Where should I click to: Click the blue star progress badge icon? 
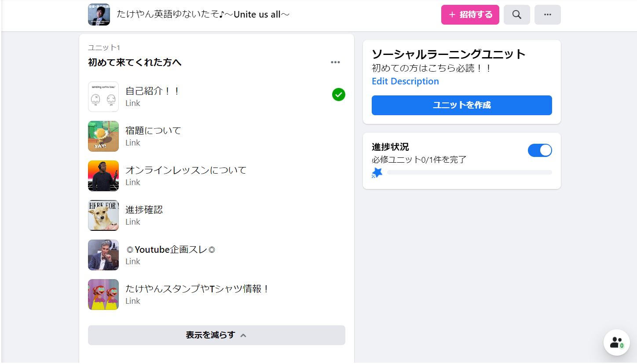tap(377, 172)
